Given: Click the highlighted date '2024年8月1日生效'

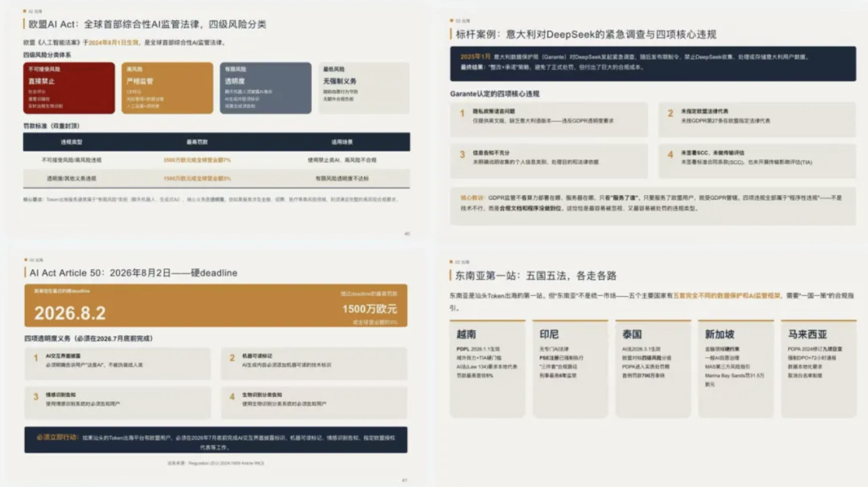Looking at the screenshot, I should coord(114,43).
